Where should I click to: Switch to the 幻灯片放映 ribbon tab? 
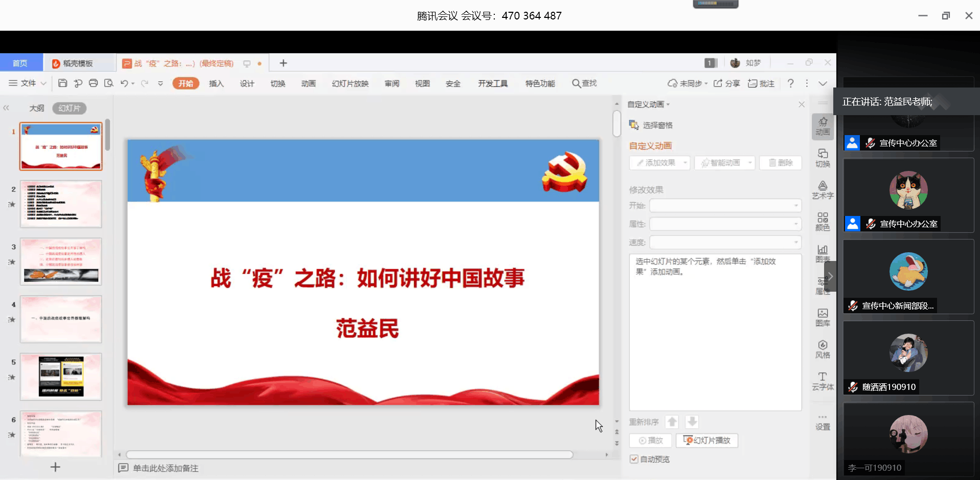pyautogui.click(x=350, y=83)
